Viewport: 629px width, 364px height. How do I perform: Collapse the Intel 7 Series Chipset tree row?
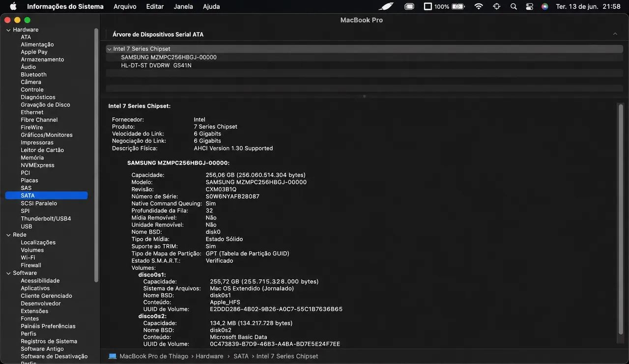[109, 49]
